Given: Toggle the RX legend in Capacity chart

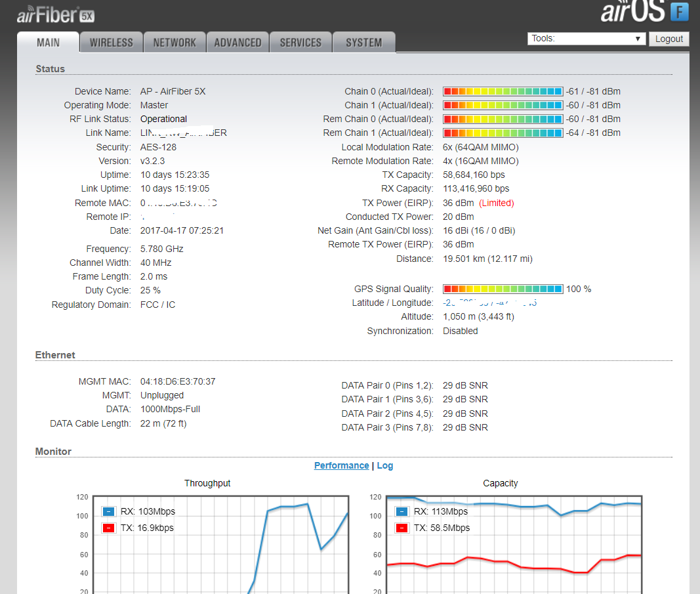Looking at the screenshot, I should pos(401,511).
